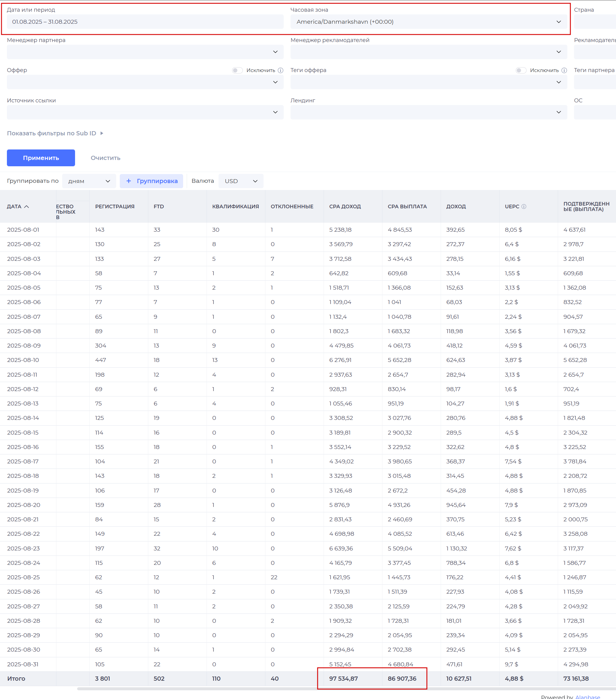Click info icon next to Оффер Исключить
This screenshot has width=616, height=699.
click(280, 71)
